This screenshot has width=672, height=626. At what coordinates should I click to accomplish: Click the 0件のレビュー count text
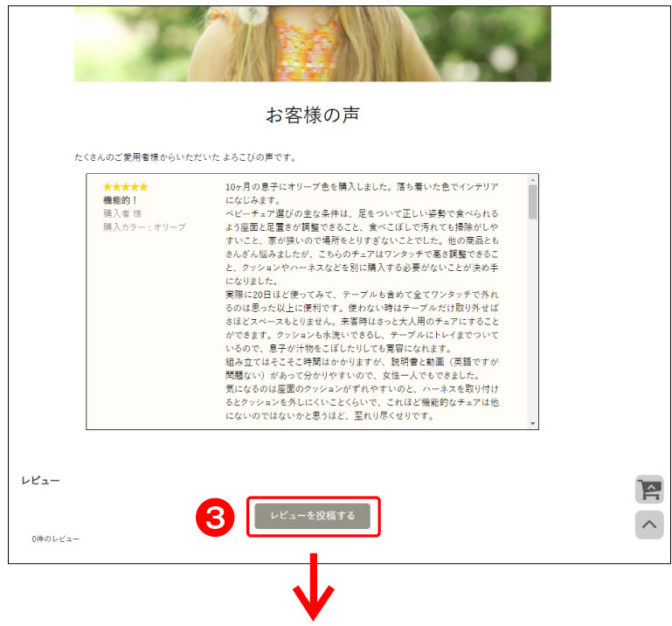point(55,539)
